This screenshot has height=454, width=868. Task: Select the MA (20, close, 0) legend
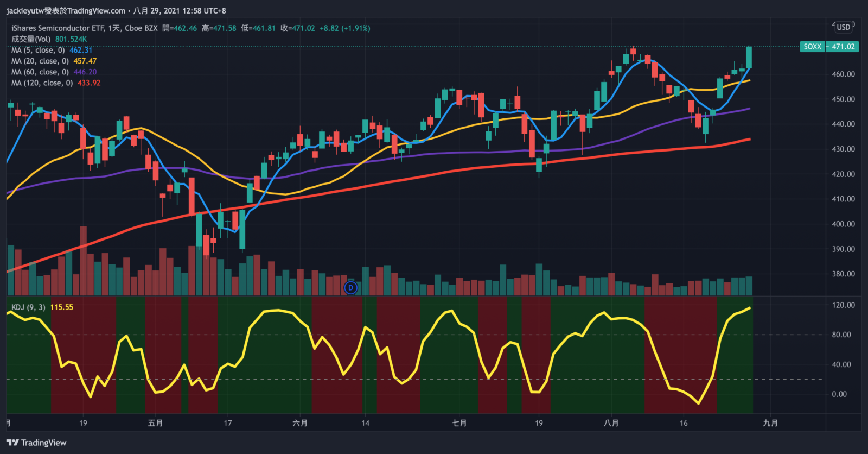click(x=40, y=61)
